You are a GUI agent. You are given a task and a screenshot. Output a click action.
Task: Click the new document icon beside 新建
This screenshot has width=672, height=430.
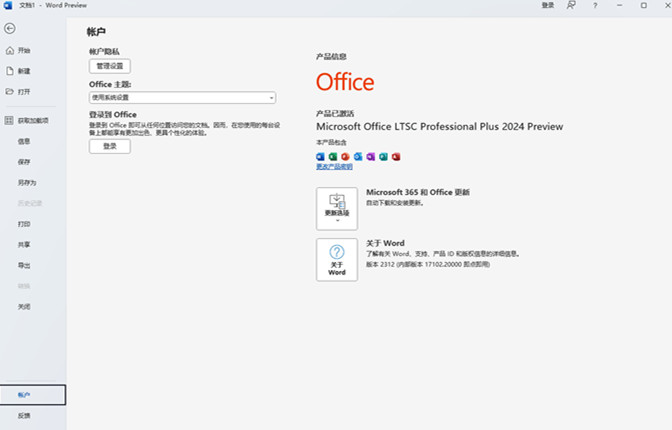10,71
